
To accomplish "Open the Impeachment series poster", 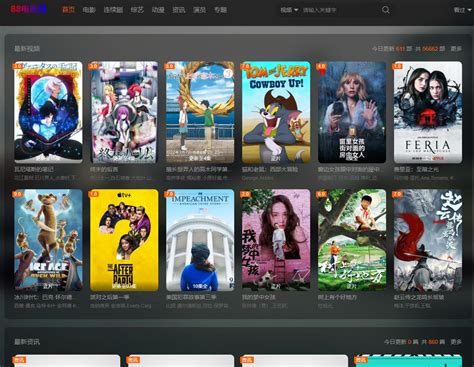I will (x=200, y=240).
